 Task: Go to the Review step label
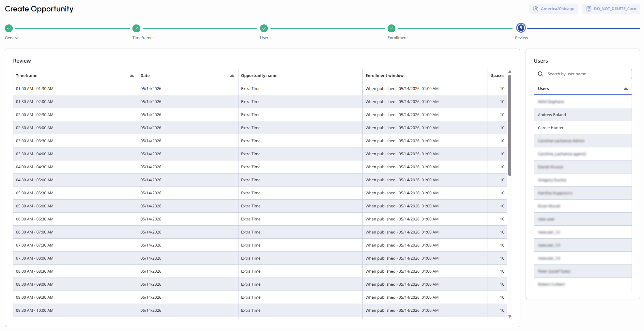point(521,38)
